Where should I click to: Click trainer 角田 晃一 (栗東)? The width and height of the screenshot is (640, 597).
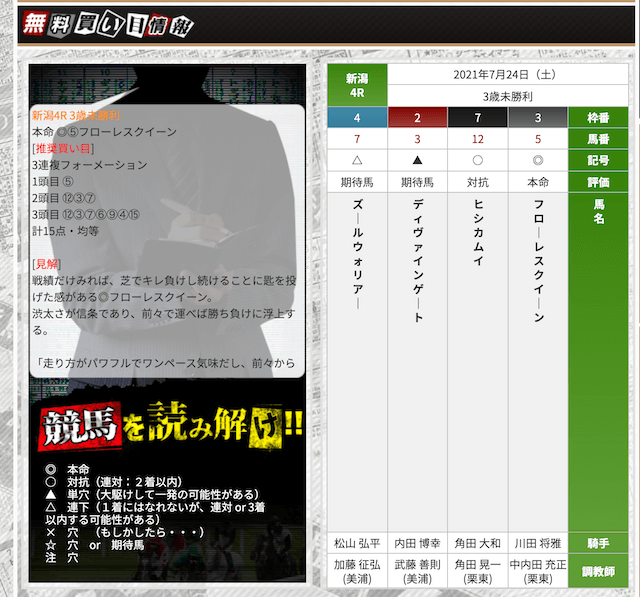point(478,571)
